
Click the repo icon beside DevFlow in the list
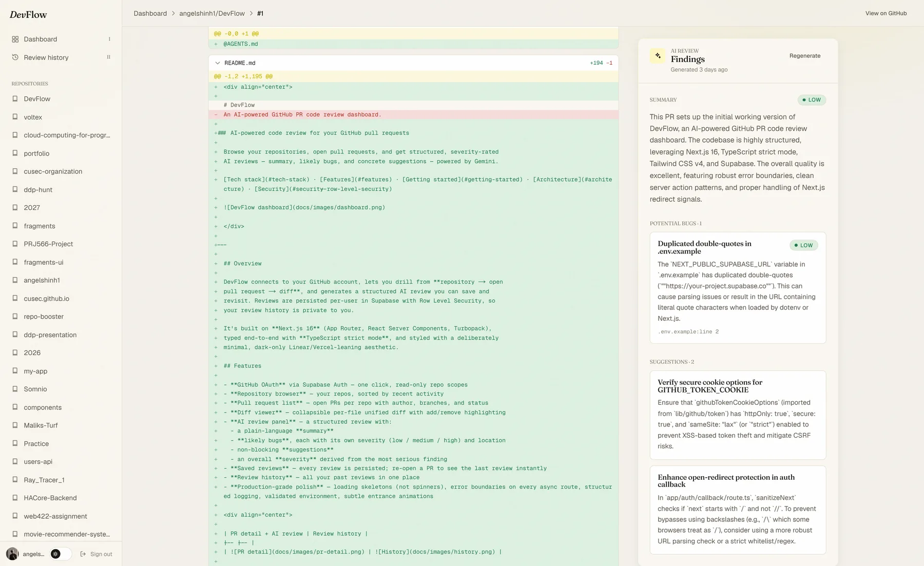click(x=15, y=99)
